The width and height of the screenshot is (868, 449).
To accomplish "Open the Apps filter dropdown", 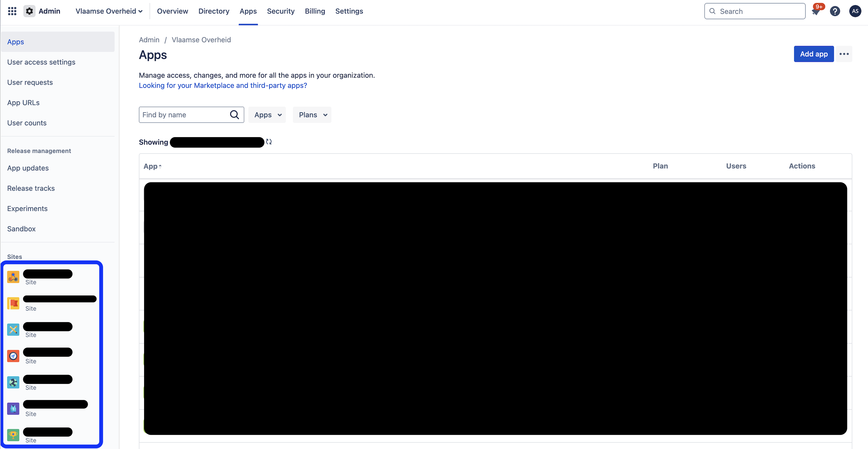I will pos(267,115).
